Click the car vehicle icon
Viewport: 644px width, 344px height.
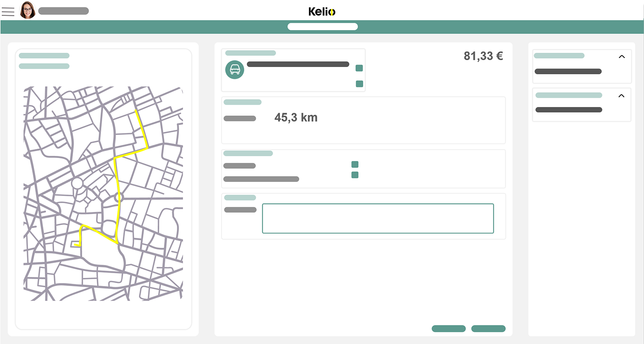click(x=235, y=70)
